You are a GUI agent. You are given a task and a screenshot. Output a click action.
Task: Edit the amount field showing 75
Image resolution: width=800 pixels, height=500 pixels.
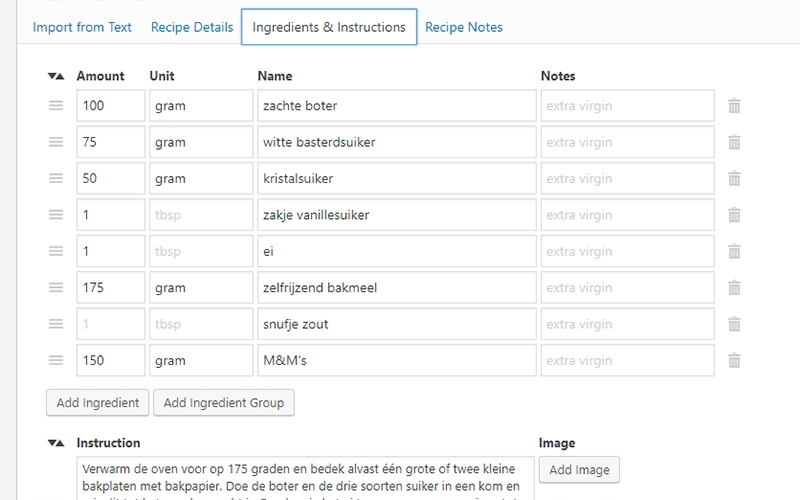coord(111,142)
